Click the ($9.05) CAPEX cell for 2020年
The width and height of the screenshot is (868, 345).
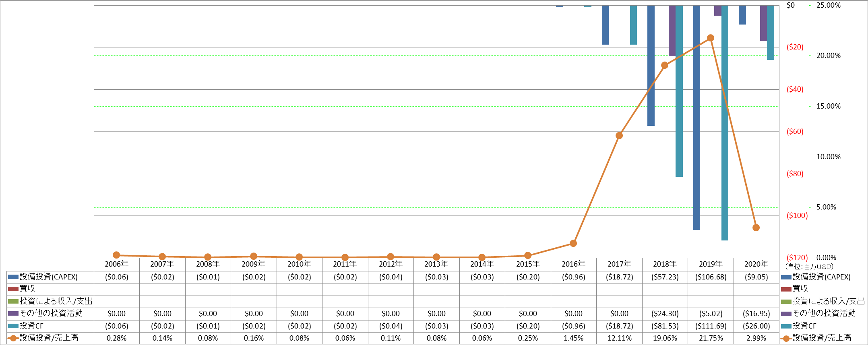pyautogui.click(x=756, y=277)
